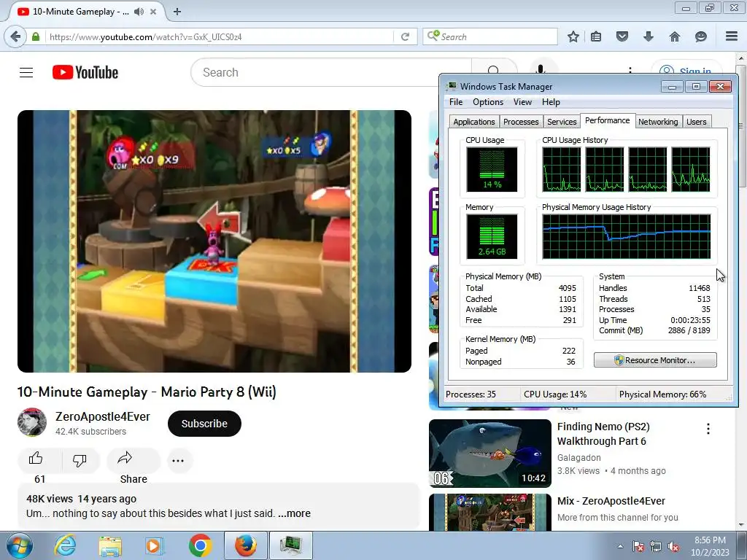Click the Memory 2.64 GB gauge
Screen dimensions: 747x560
pos(492,236)
